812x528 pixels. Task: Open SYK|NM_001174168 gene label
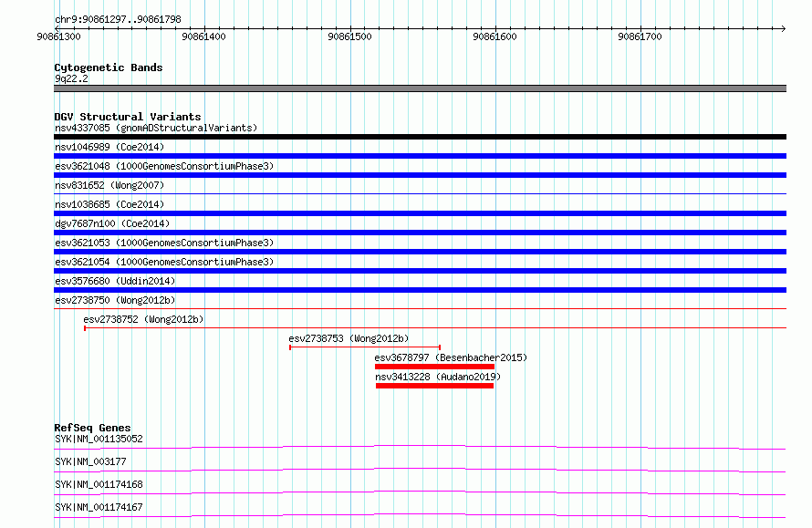pos(99,484)
